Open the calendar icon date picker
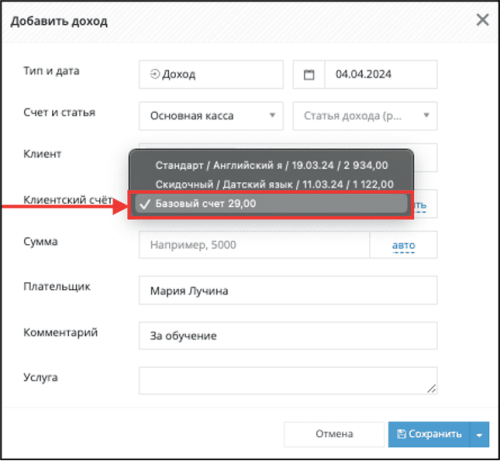 click(309, 75)
